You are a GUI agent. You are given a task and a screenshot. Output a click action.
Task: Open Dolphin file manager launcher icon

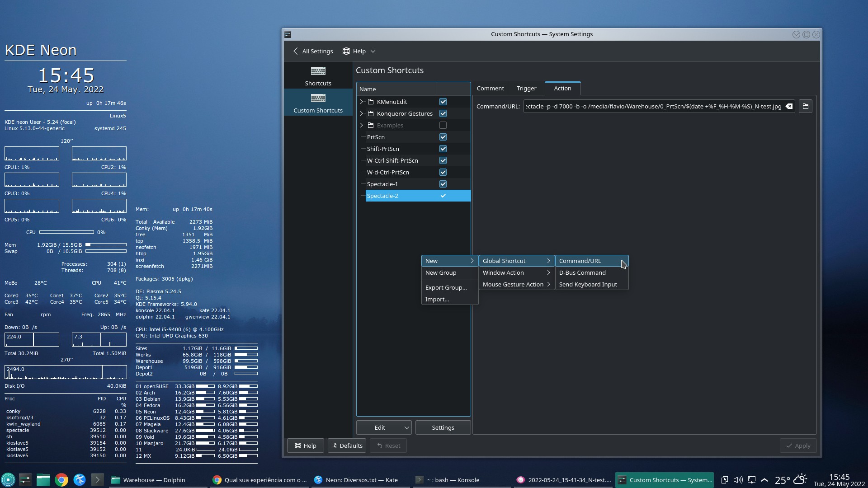click(x=43, y=480)
